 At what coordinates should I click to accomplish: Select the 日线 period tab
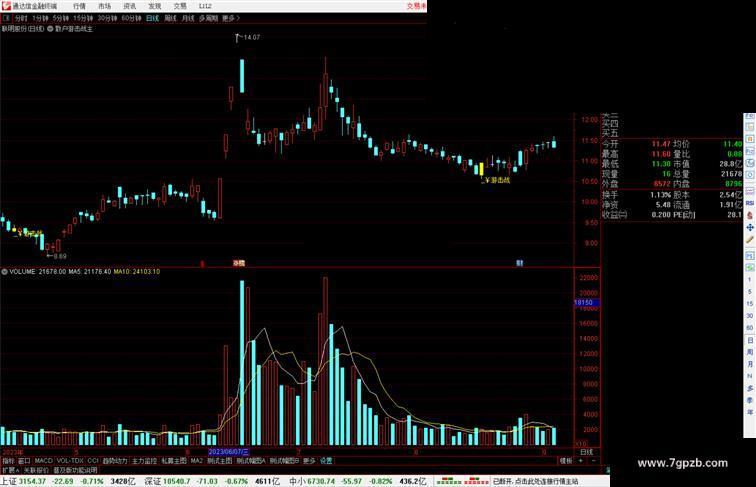152,18
